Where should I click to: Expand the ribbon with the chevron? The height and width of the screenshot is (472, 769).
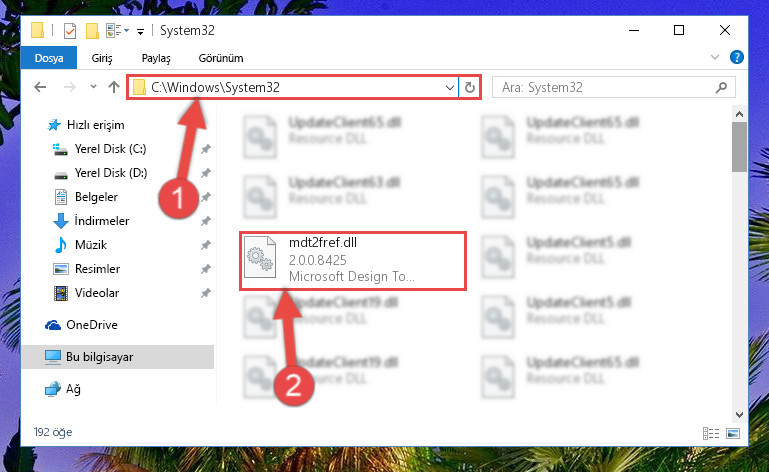point(715,57)
